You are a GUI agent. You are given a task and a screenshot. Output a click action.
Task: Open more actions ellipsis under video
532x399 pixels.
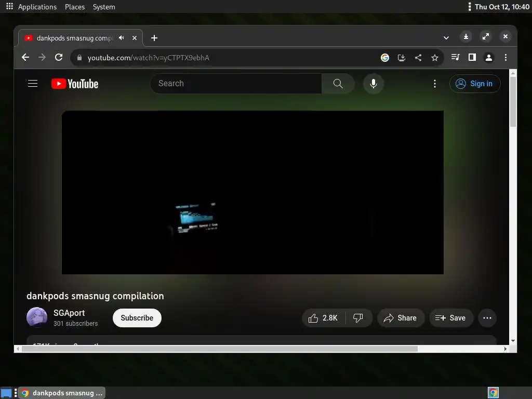(487, 318)
